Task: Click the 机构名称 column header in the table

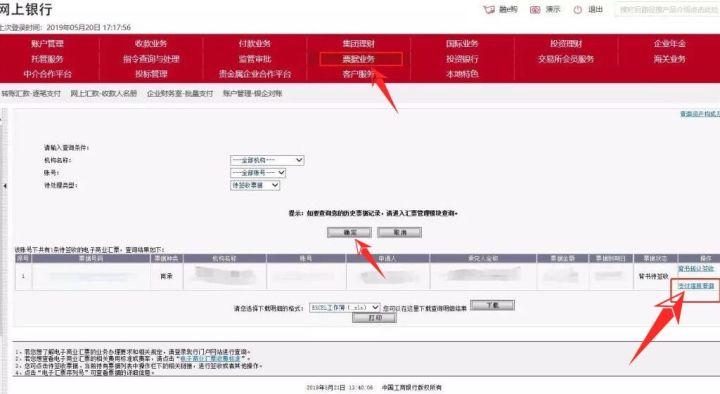Action: point(224,259)
